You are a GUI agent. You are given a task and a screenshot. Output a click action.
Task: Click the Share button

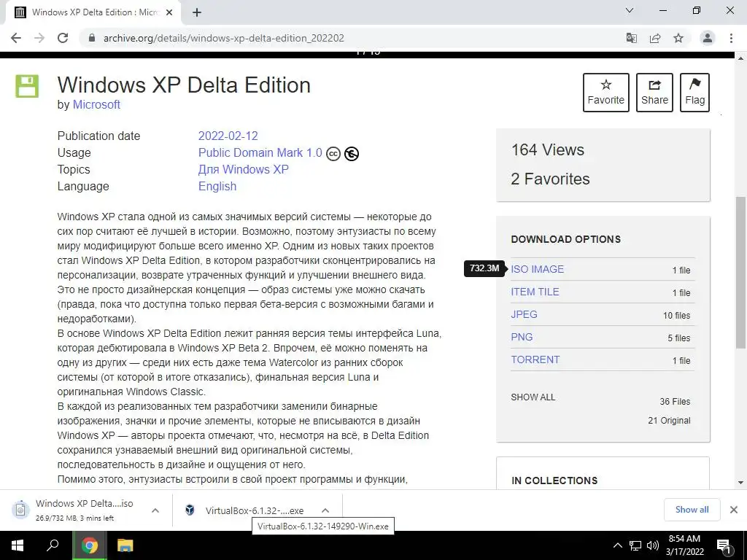[654, 93]
